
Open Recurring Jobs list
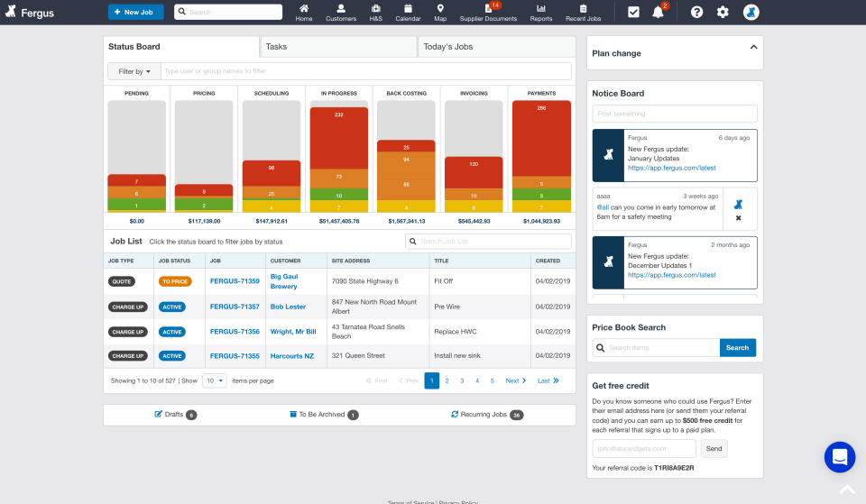coord(487,415)
